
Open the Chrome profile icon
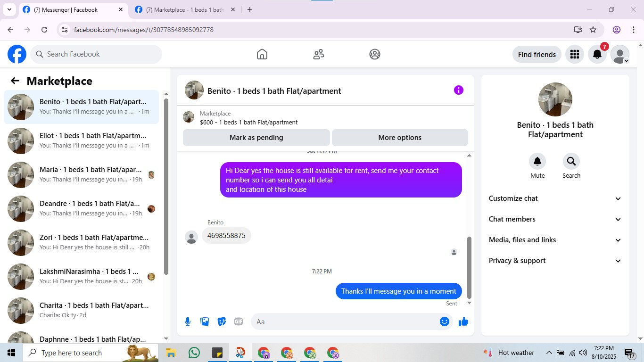pyautogui.click(x=617, y=30)
